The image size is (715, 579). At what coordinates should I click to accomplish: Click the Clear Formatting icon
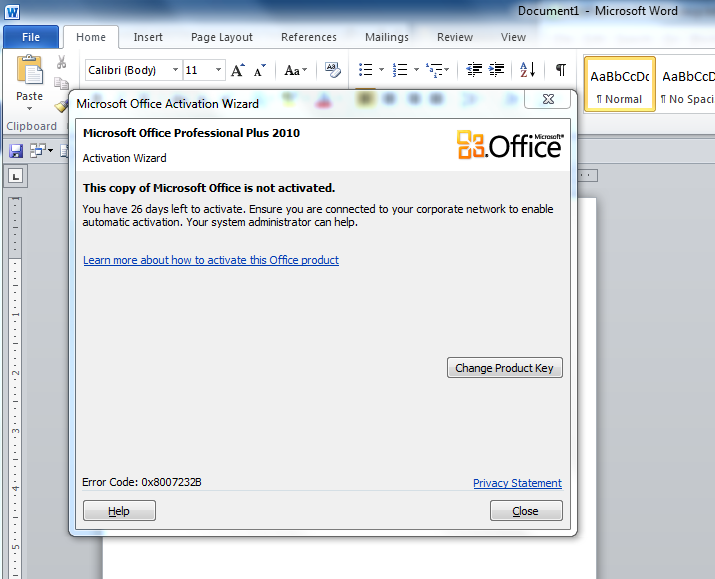[333, 70]
